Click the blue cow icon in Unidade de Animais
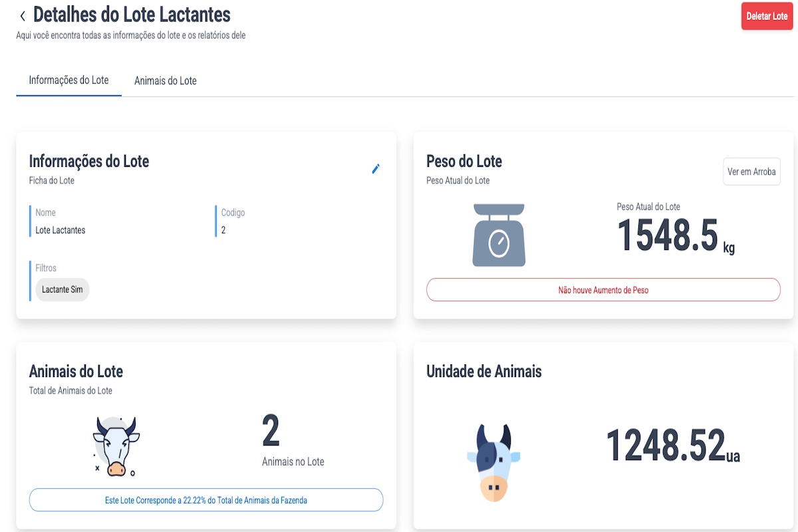798x532 pixels. coord(493,460)
